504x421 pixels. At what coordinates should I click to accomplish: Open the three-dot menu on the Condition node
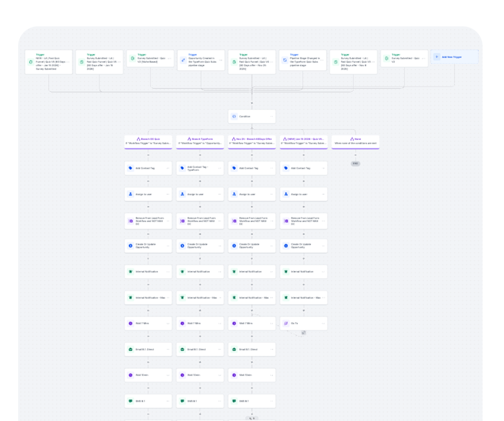tap(271, 117)
